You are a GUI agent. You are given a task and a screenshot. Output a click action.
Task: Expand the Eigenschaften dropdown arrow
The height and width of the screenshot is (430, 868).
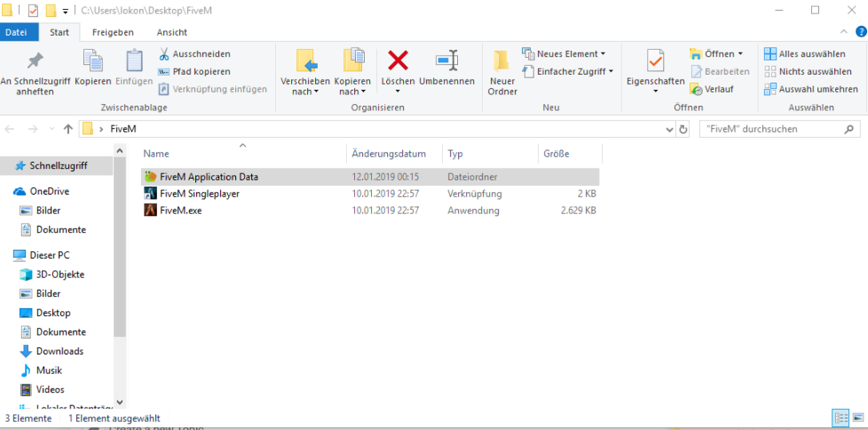point(655,92)
